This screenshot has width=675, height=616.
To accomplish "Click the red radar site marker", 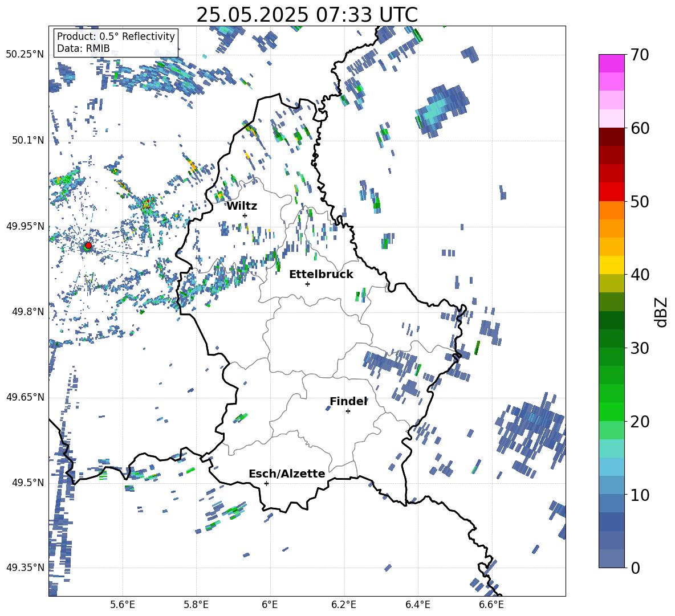I will 88,246.
